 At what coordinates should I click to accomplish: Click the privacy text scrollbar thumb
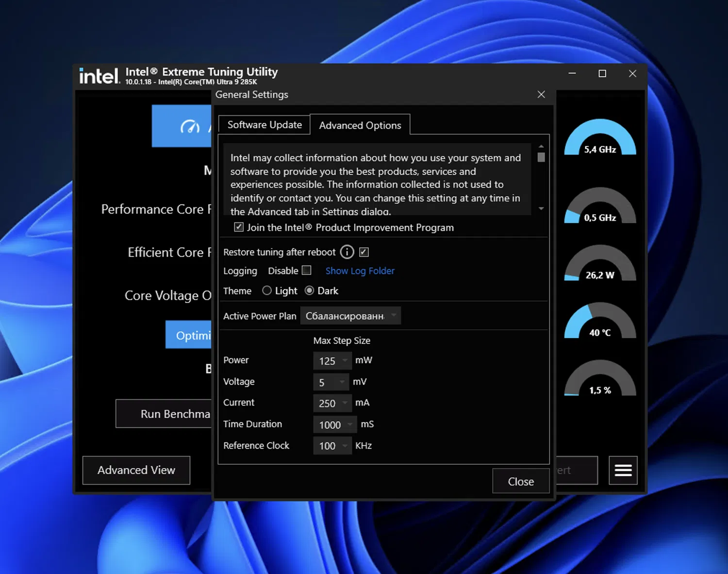(x=541, y=157)
